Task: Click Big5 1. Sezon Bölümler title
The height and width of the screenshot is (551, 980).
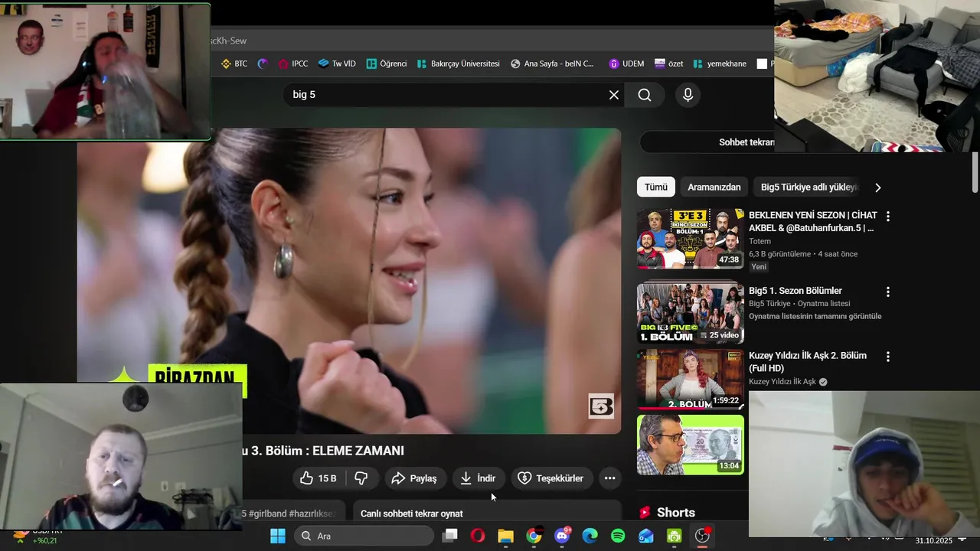Action: pos(795,291)
